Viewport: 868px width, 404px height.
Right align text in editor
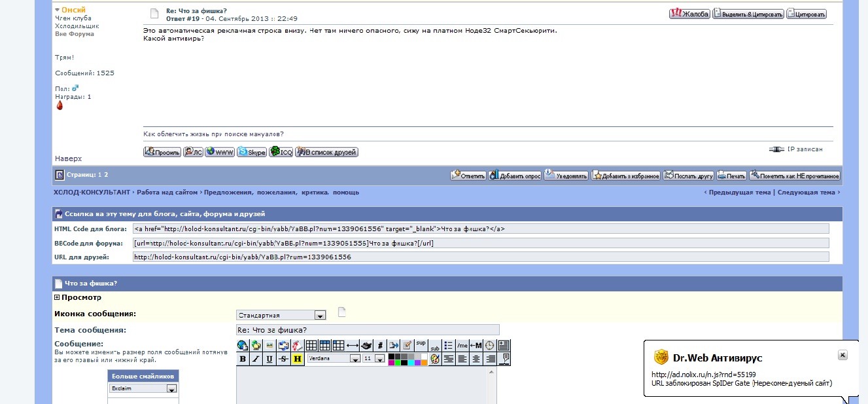[x=491, y=359]
